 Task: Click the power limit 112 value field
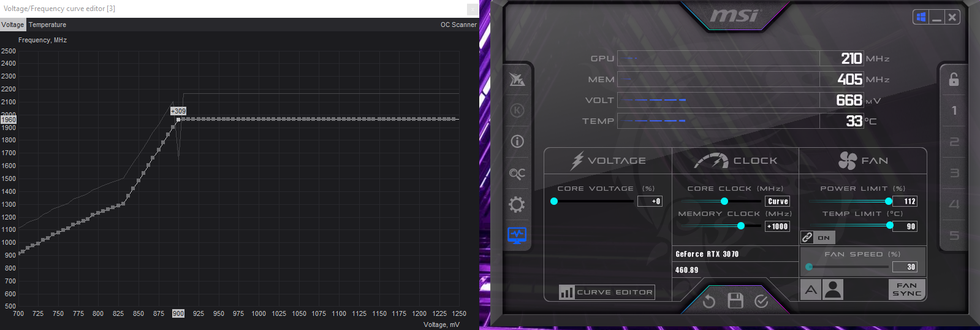(x=905, y=201)
